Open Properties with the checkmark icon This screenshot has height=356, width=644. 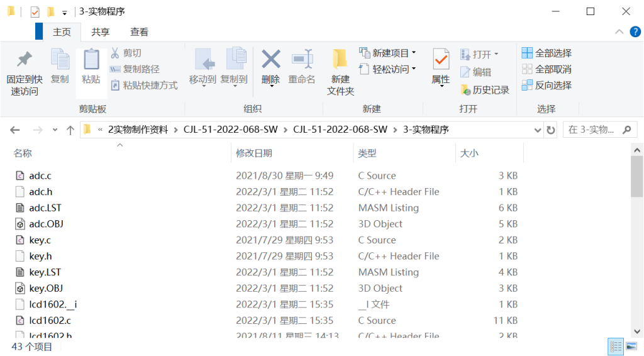click(x=441, y=60)
